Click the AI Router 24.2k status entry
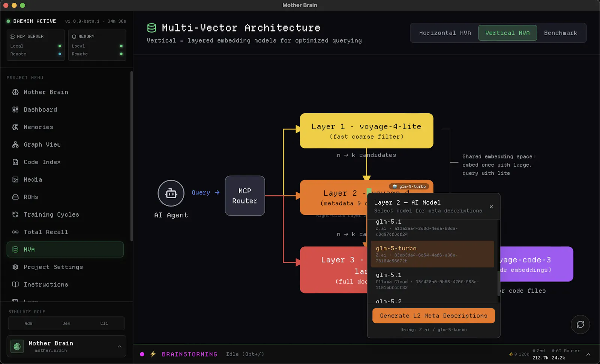The height and width of the screenshot is (364, 600). [x=565, y=354]
